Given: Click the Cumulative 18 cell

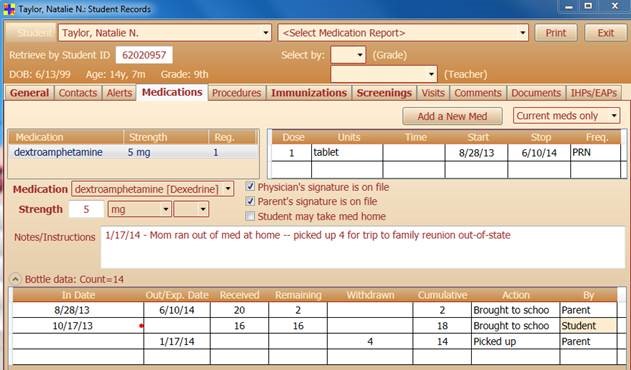Looking at the screenshot, I should (442, 326).
